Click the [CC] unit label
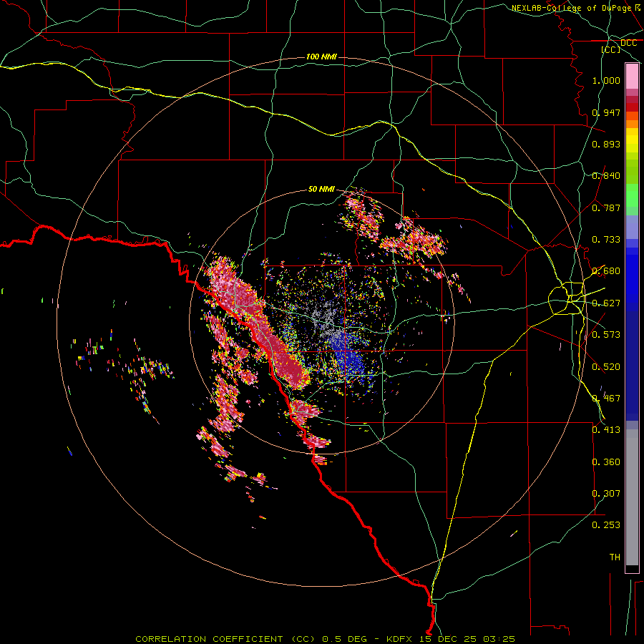Viewport: 644px width, 644px height. [611, 49]
